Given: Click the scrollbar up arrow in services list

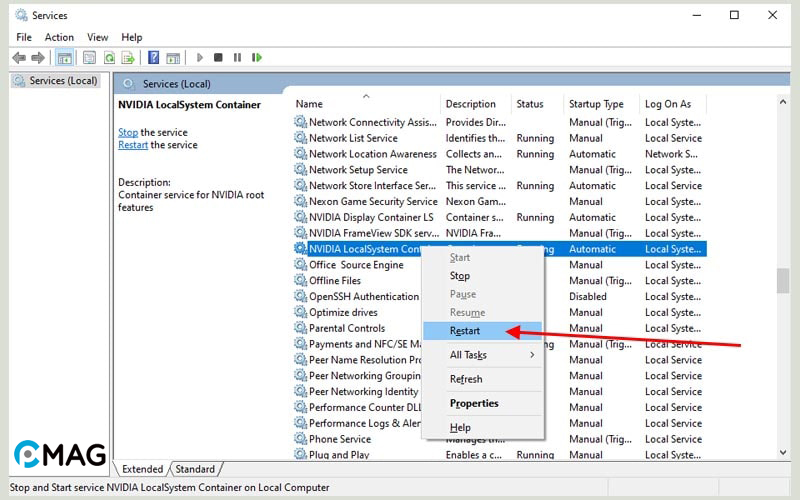Looking at the screenshot, I should (783, 102).
